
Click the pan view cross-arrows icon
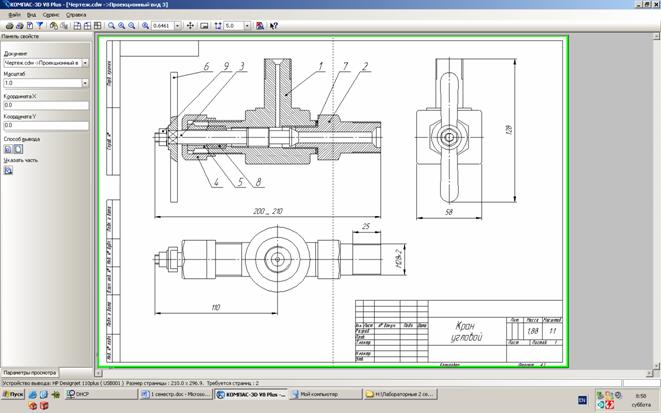191,25
